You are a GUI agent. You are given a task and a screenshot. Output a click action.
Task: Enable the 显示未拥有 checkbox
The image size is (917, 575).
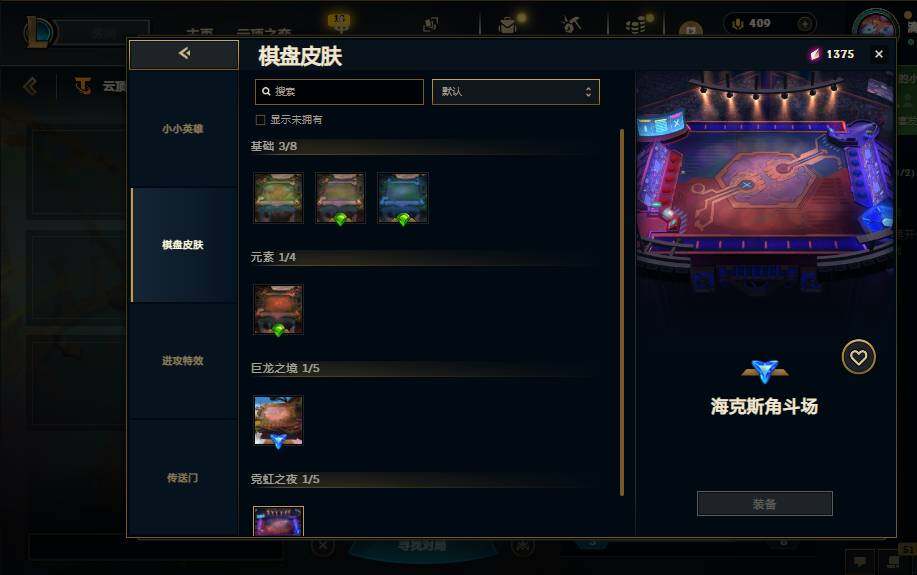261,120
